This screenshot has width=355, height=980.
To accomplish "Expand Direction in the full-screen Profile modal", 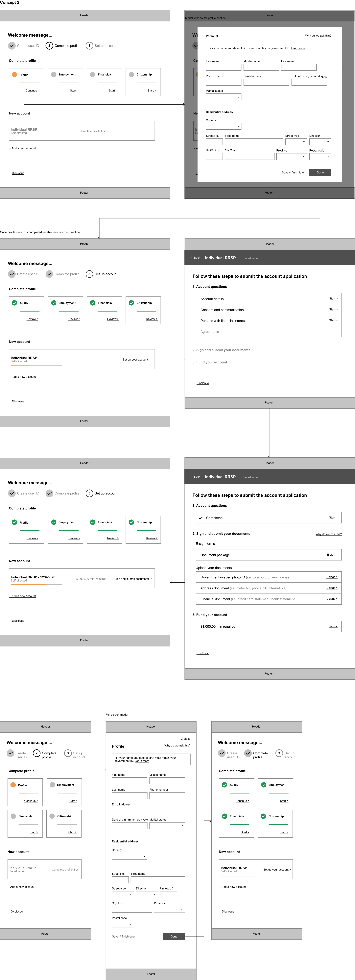I will click(147, 894).
